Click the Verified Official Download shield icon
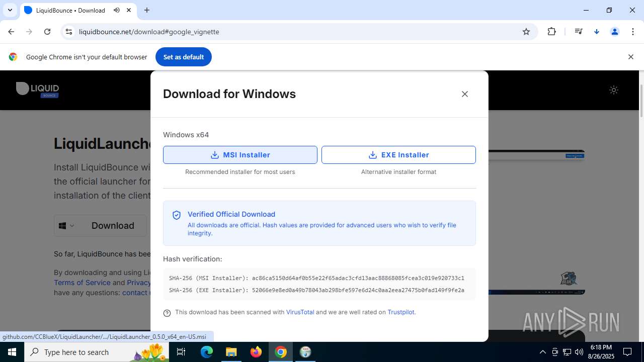Viewport: 644px width, 362px height. tap(177, 215)
